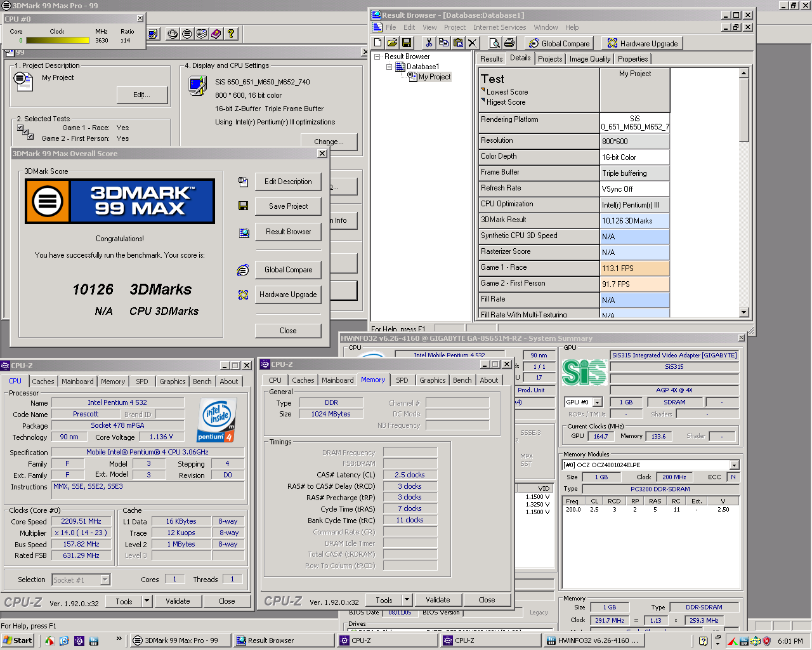Screen dimensions: 812x650
Task: Click the Print Preview icon in Result Browser
Action: (x=495, y=43)
